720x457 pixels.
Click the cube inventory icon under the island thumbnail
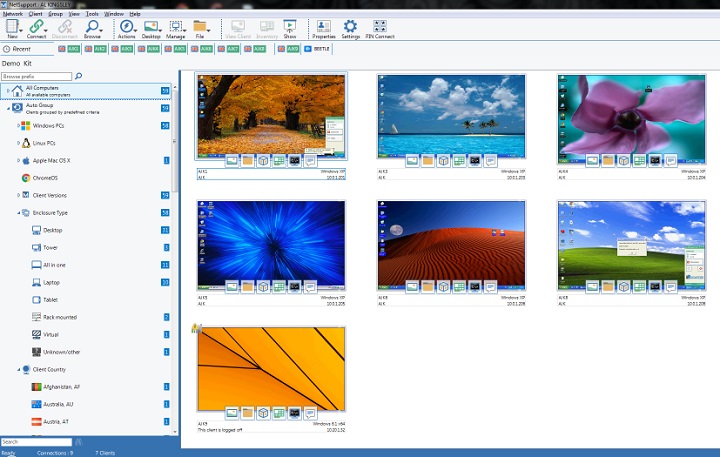pyautogui.click(x=443, y=161)
